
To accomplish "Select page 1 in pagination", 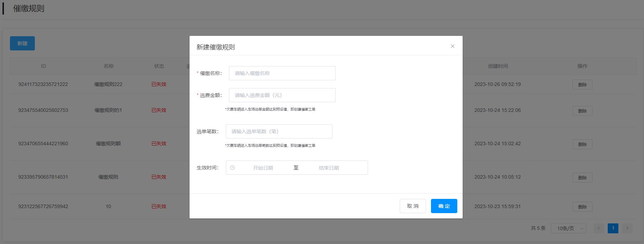I will point(613,228).
